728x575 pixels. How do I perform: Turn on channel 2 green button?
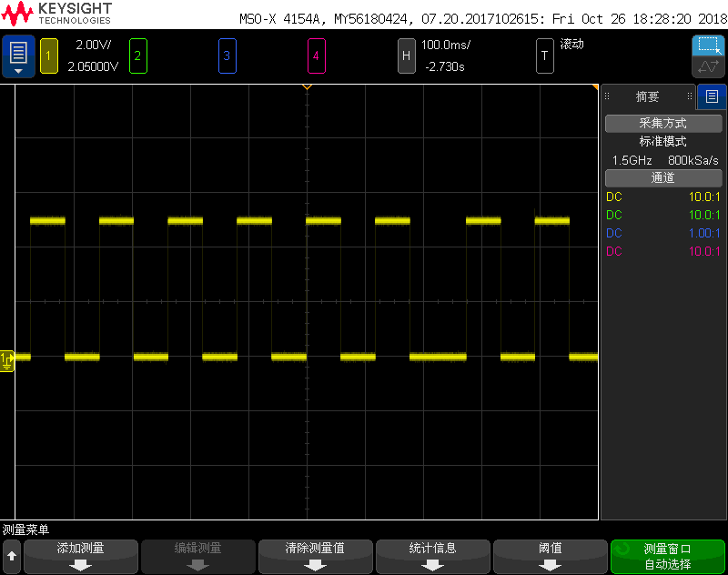138,56
